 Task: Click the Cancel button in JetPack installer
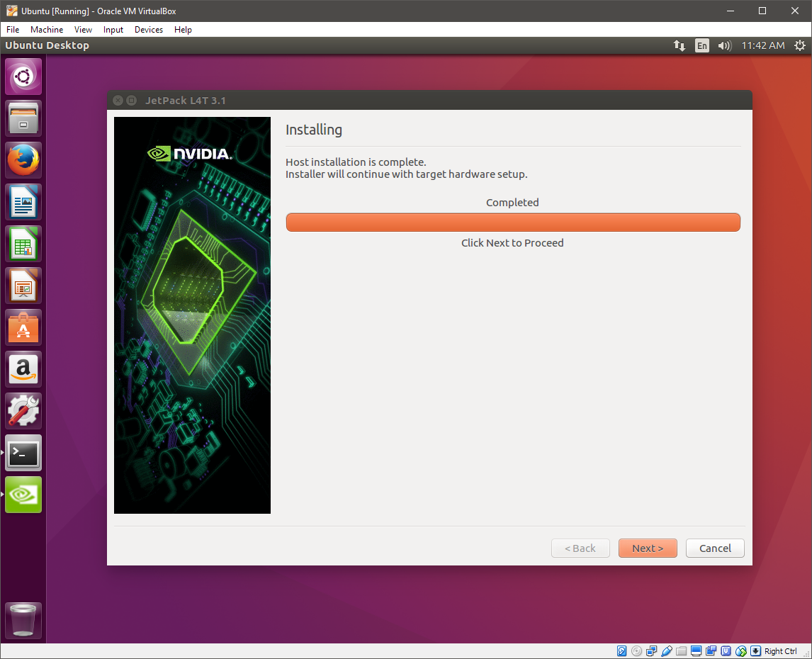715,548
